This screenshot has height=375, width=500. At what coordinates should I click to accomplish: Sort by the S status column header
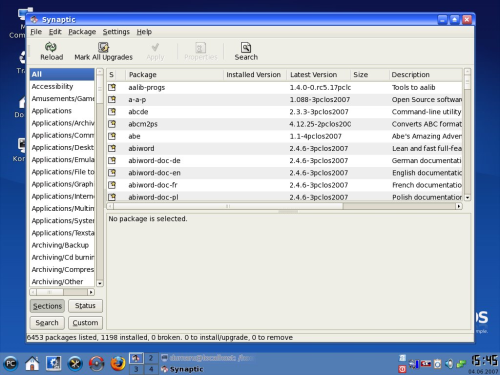(116, 75)
